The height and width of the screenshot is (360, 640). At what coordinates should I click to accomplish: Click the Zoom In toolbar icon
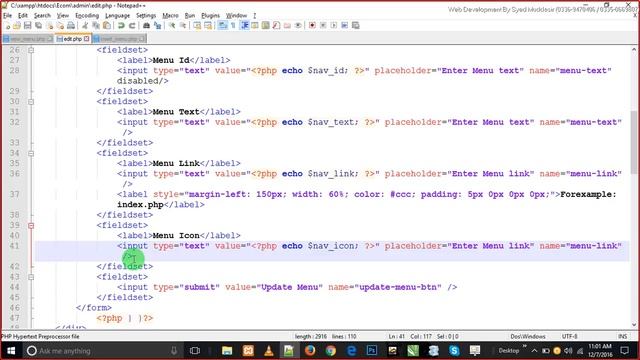(172, 25)
